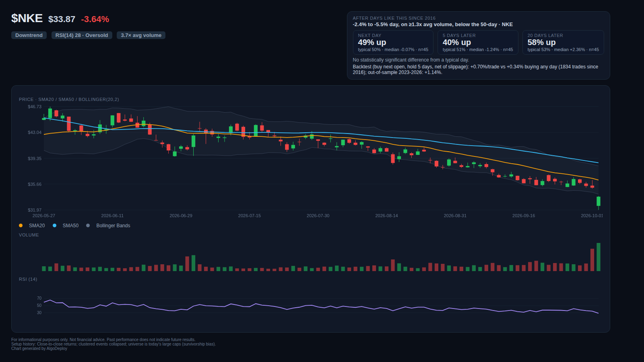Click the 2026-10-01 date axis label
Screen dimensions: 644x362
point(592,216)
